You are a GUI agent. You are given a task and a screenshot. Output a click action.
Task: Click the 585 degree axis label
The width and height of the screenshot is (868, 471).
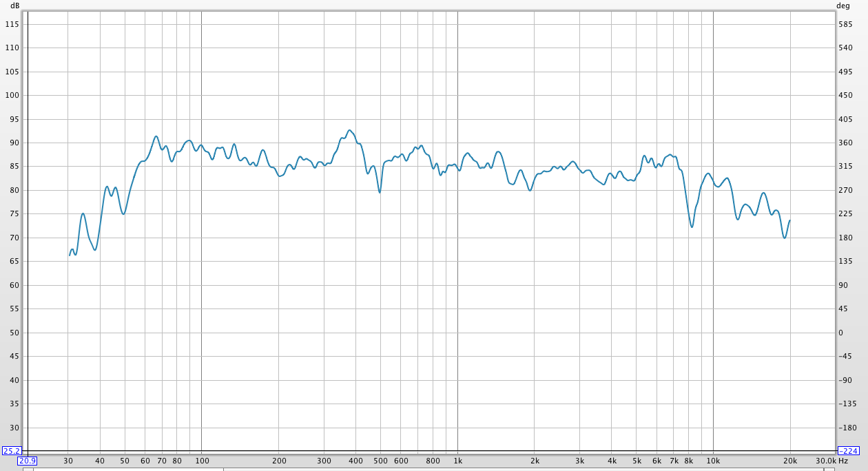[x=845, y=24]
